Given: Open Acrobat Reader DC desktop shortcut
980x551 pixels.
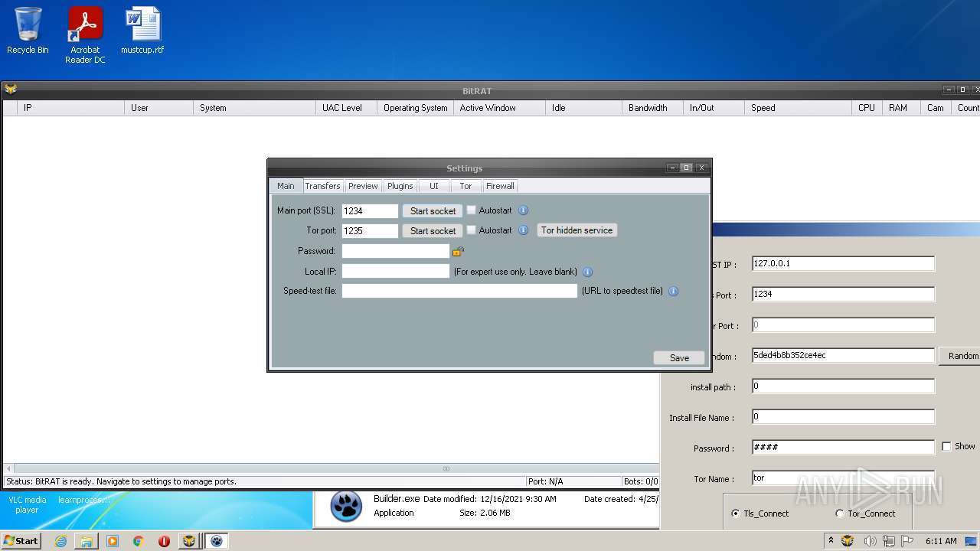Looking at the screenshot, I should (x=85, y=34).
